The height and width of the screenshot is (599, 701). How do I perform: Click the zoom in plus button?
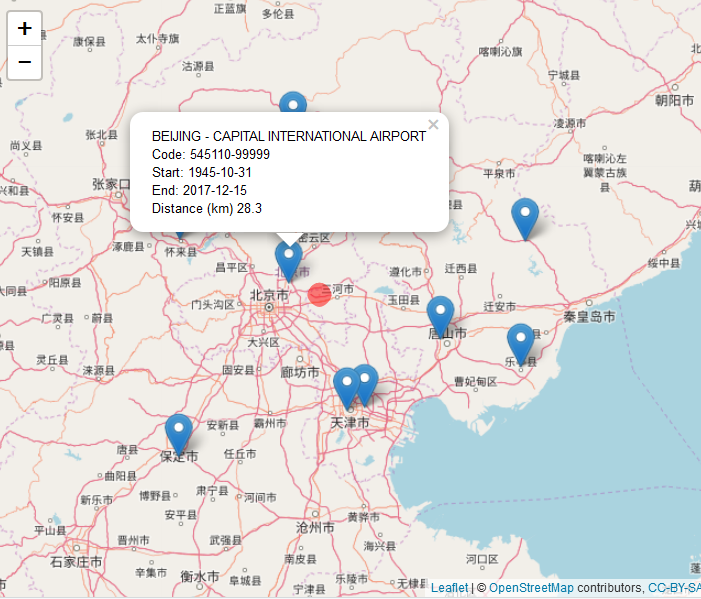coord(25,29)
